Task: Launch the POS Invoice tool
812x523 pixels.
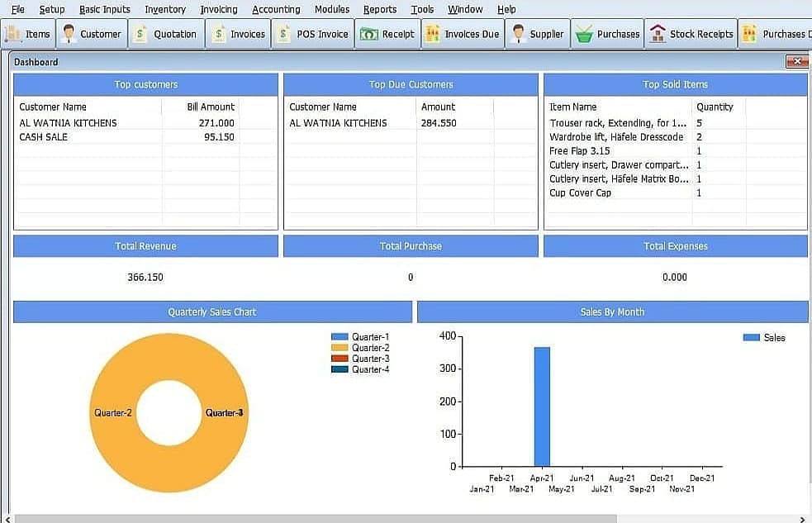Action: click(x=312, y=34)
